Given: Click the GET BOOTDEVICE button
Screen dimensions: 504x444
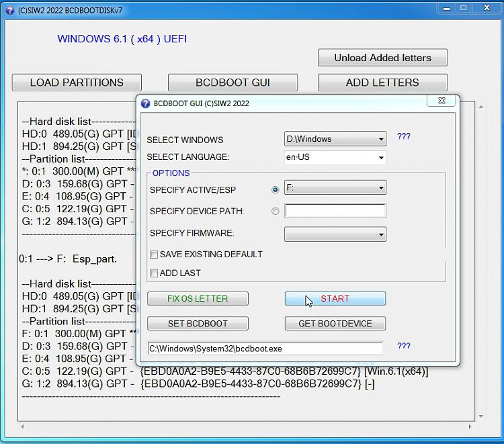Looking at the screenshot, I should coord(335,324).
